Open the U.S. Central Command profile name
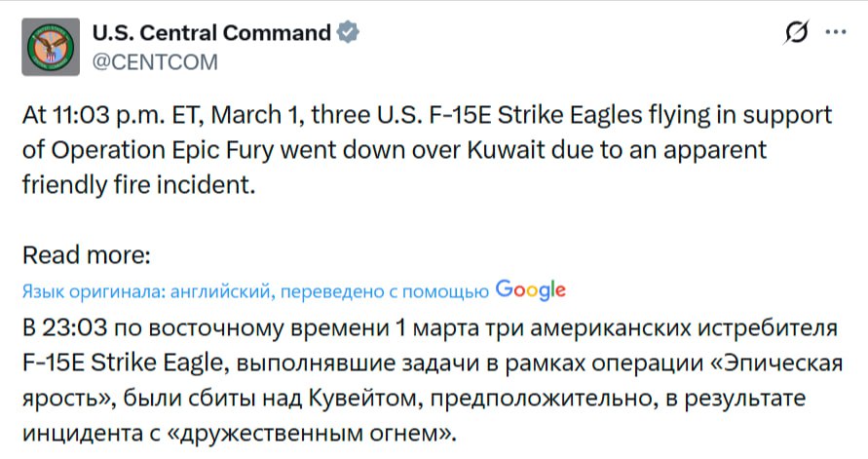 point(210,33)
